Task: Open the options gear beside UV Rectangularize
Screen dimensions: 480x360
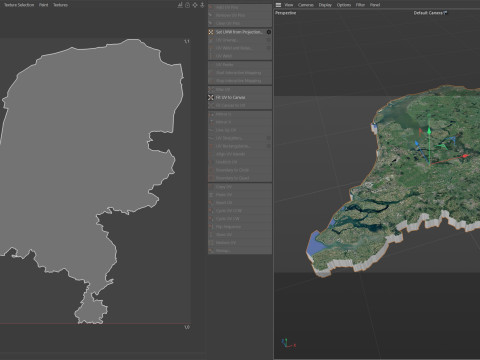Action: [x=269, y=146]
